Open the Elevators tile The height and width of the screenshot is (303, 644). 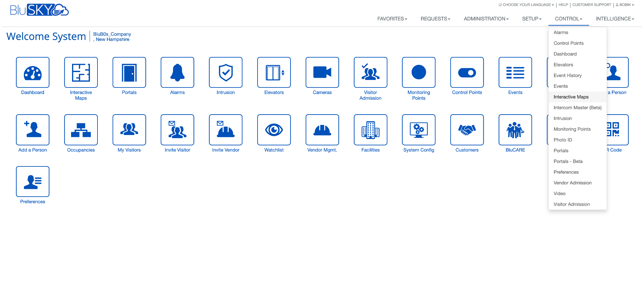tap(274, 72)
